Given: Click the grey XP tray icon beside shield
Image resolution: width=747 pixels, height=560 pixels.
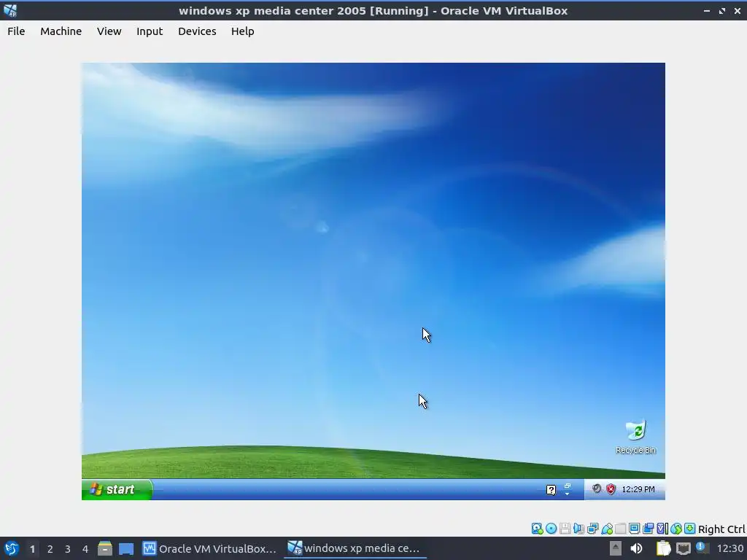Looking at the screenshot, I should click(597, 489).
